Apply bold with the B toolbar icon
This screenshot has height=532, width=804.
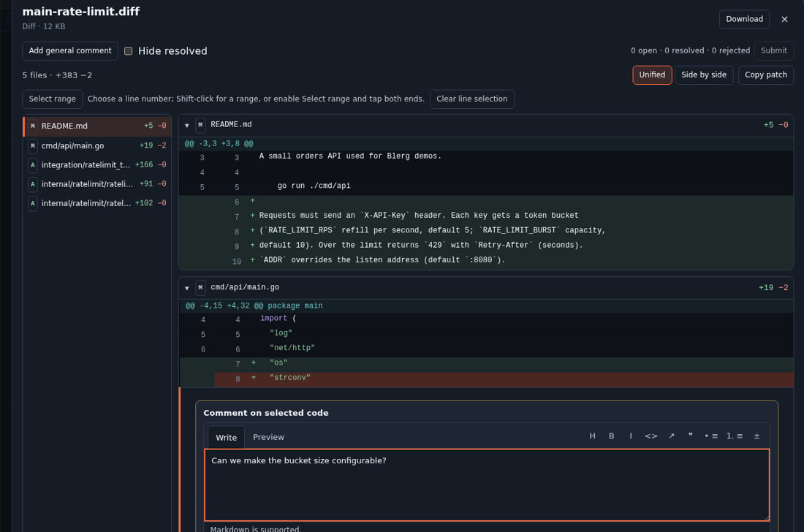point(611,436)
